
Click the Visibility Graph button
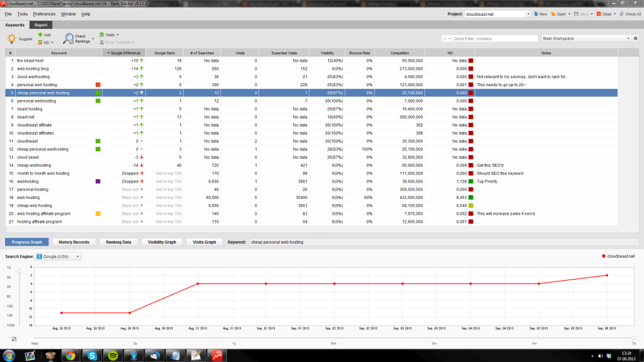pos(162,242)
